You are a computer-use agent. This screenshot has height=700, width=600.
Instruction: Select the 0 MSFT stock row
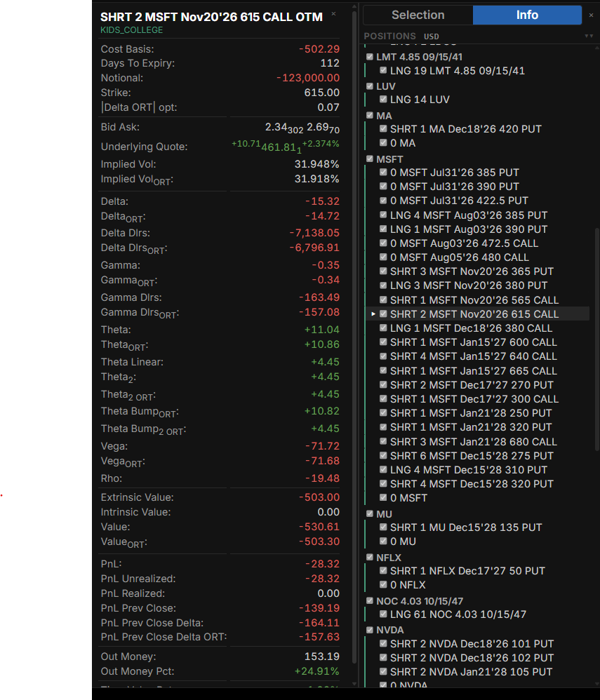click(408, 498)
